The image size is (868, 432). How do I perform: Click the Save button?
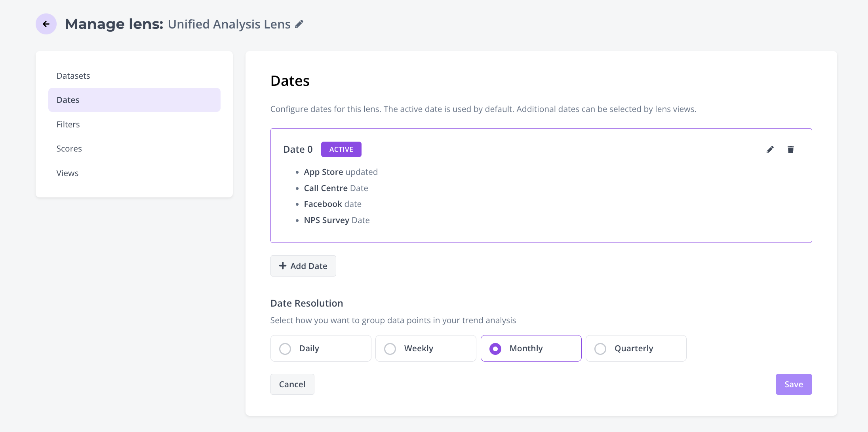click(794, 384)
